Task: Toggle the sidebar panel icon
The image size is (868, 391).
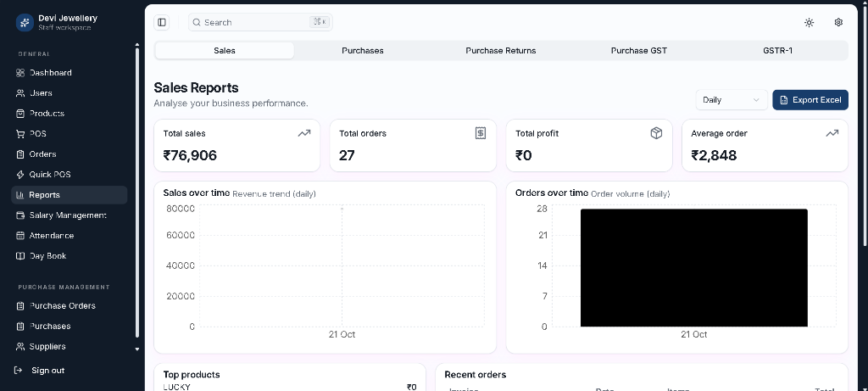Action: [x=162, y=22]
